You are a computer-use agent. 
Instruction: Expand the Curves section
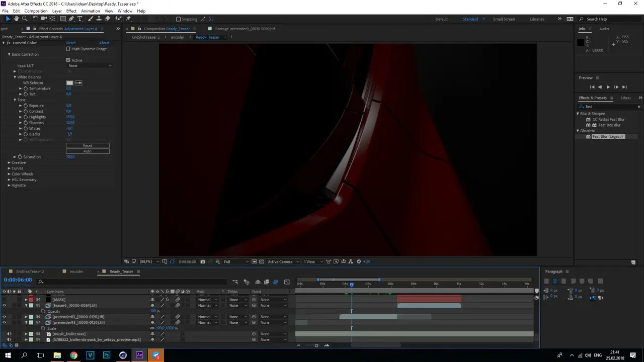coord(9,168)
